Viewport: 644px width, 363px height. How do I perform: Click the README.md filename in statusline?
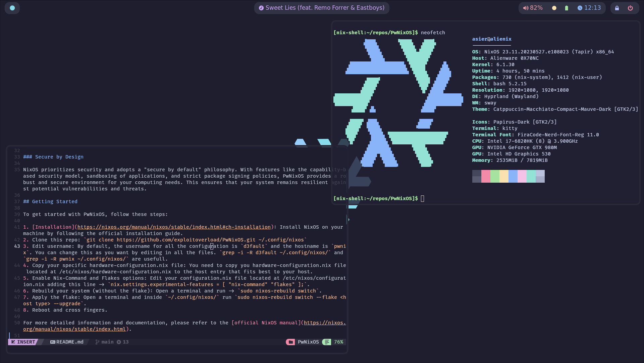click(x=70, y=342)
